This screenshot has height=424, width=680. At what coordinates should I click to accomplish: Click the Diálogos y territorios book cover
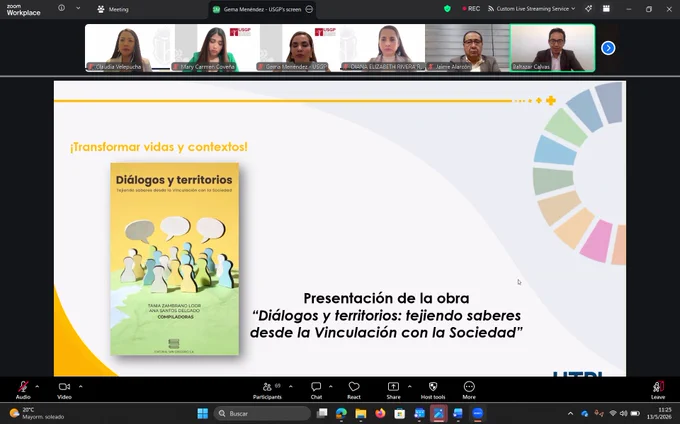174,259
